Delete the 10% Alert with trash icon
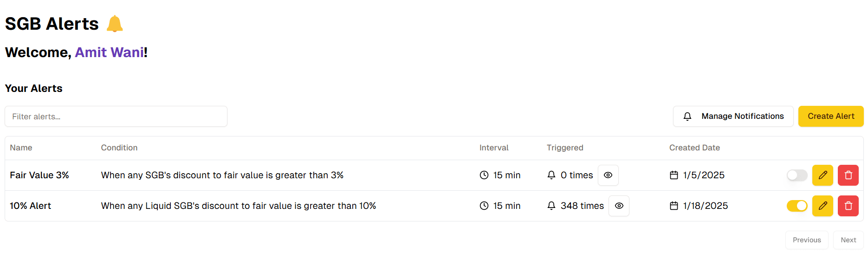 coord(848,206)
